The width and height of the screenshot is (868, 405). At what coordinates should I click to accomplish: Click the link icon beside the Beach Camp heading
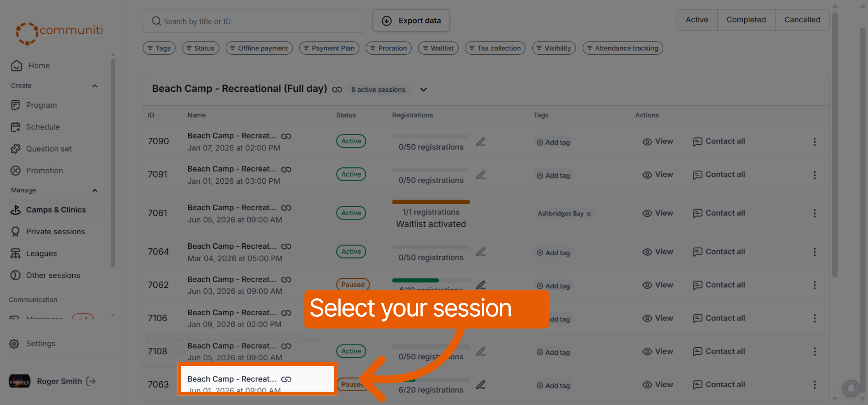click(x=337, y=89)
